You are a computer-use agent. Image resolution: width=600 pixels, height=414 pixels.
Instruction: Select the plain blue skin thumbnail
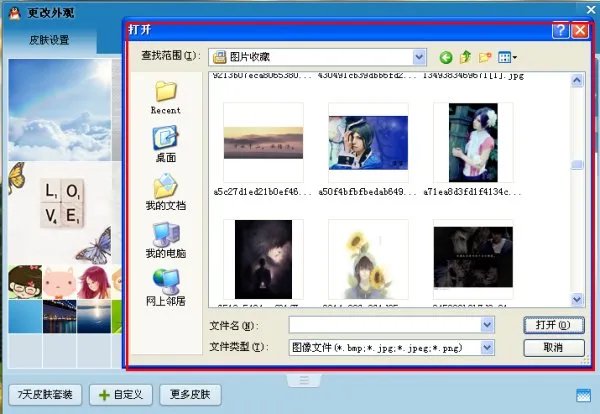click(x=25, y=316)
